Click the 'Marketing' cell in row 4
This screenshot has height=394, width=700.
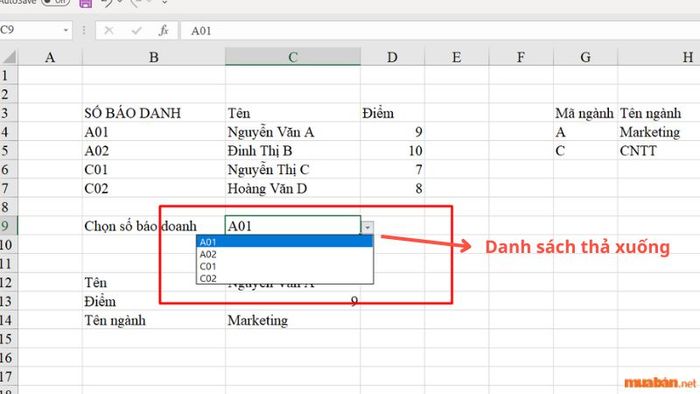(x=659, y=132)
